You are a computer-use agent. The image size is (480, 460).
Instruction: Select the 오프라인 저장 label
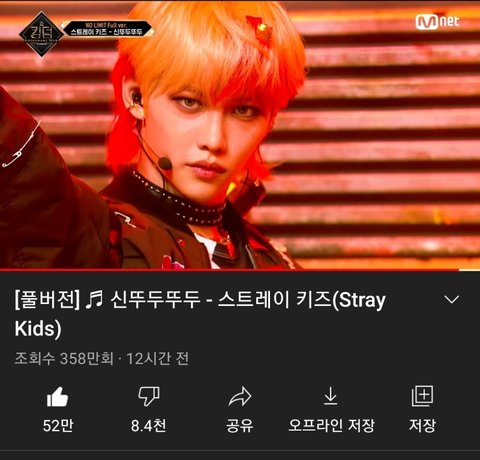point(331,426)
